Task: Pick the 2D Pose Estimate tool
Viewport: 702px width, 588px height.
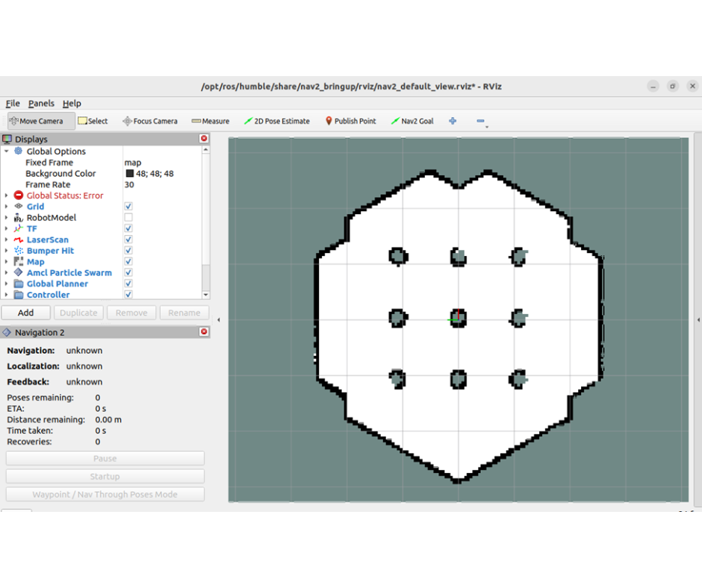Action: [x=276, y=121]
